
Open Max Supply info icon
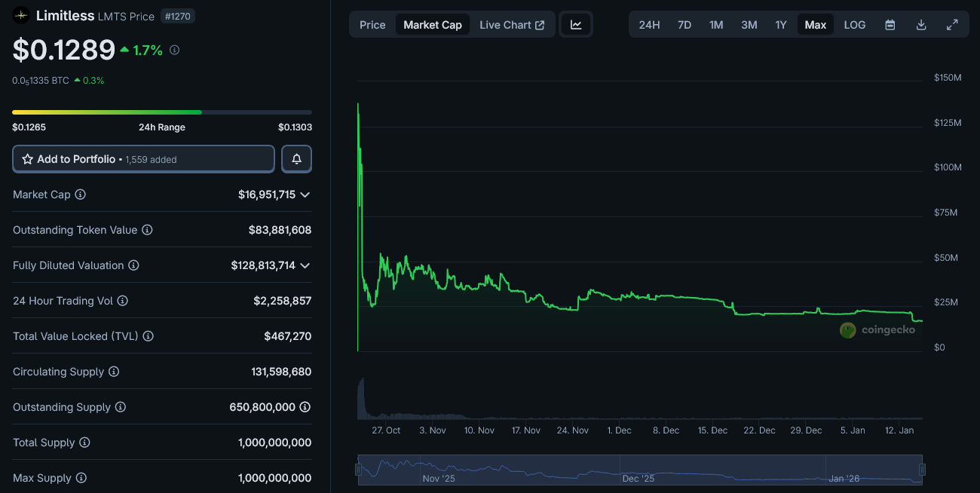(81, 478)
